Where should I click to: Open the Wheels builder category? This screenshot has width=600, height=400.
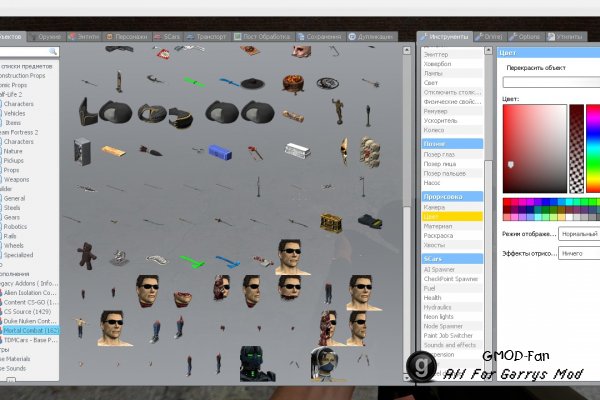(x=14, y=245)
